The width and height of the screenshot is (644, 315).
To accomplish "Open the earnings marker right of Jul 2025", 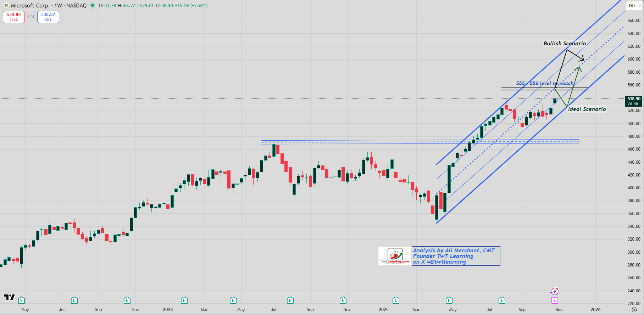I will click(502, 300).
